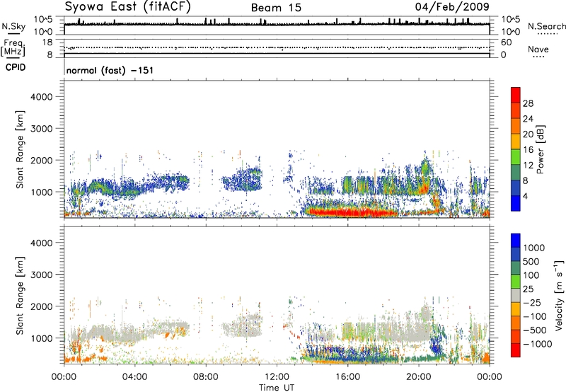This screenshot has width=566, height=392.
Task: Click the velocity panel 'Slant Range [km]' label
Action: (x=20, y=295)
